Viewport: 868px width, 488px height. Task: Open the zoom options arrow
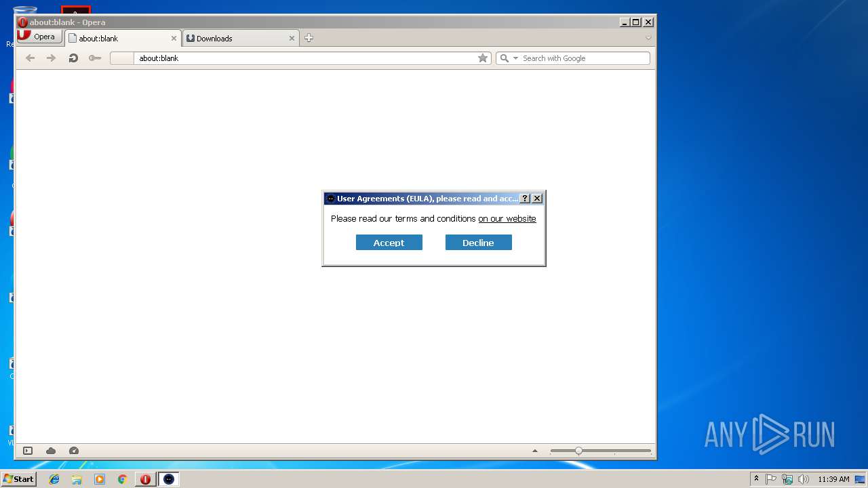tap(535, 451)
